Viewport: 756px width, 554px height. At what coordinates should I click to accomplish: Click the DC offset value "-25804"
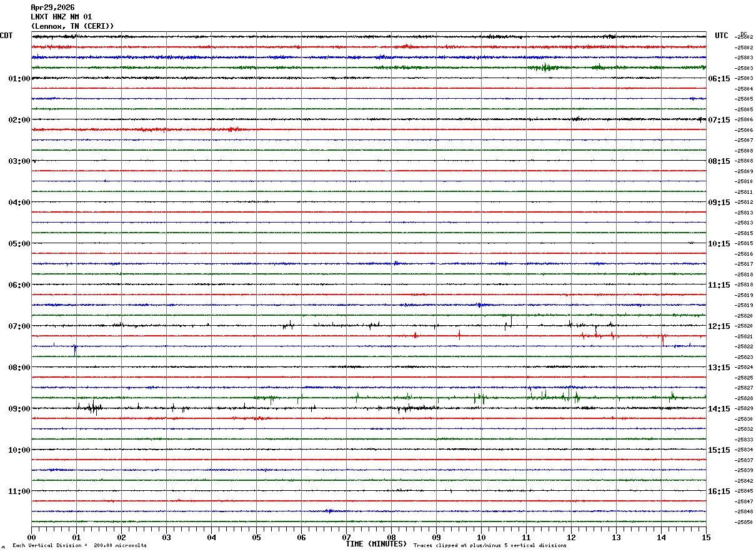point(744,89)
